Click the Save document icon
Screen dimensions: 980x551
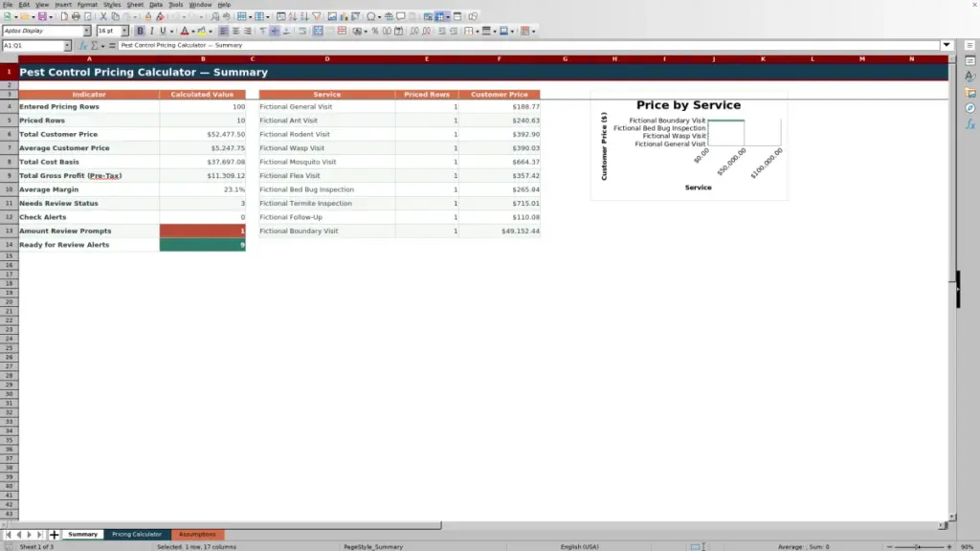tap(42, 16)
